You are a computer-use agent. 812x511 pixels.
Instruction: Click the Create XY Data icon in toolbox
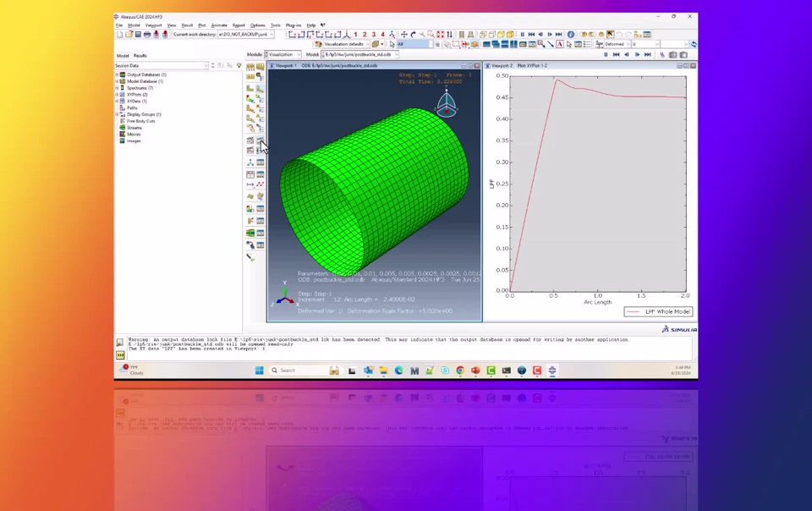[250, 174]
